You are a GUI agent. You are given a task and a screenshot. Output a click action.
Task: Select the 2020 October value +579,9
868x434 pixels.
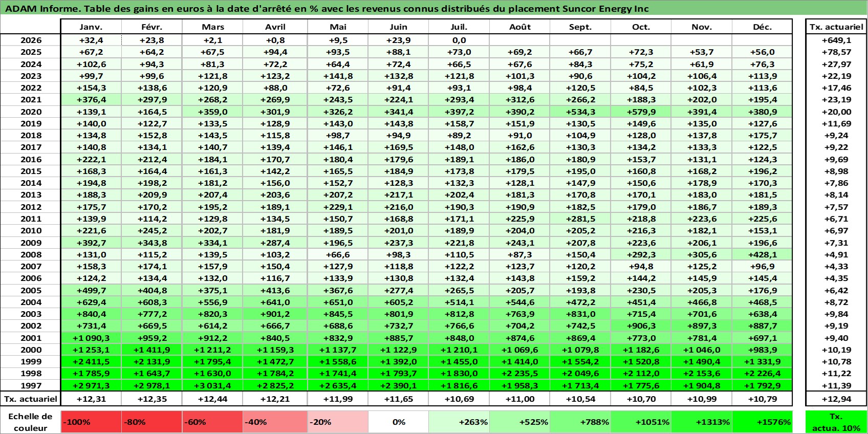click(x=641, y=112)
